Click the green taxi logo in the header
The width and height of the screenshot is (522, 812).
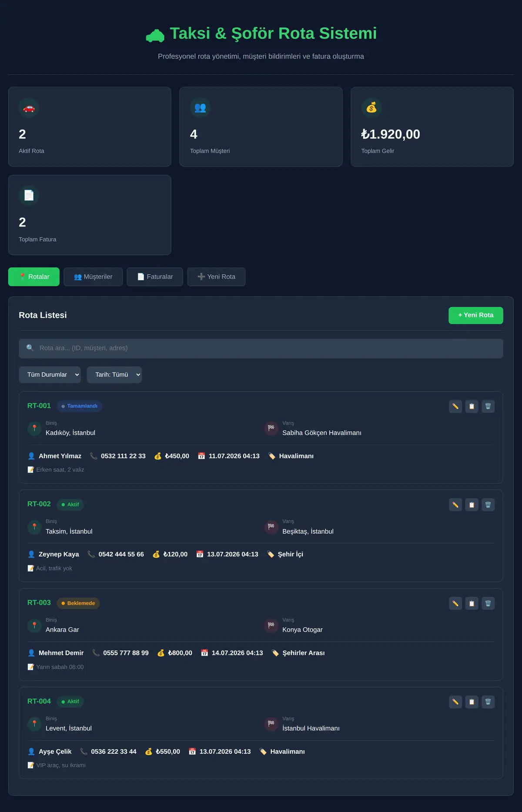[x=155, y=35]
